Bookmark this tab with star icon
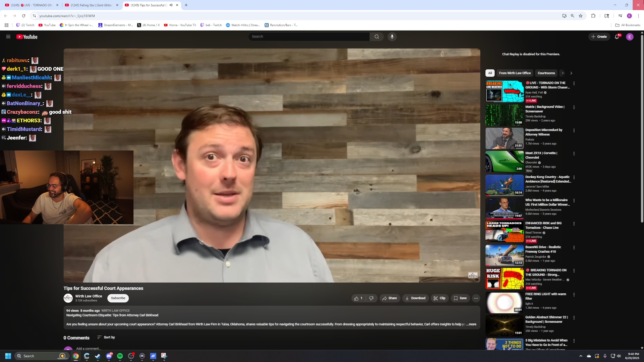This screenshot has width=644, height=362. tap(581, 16)
